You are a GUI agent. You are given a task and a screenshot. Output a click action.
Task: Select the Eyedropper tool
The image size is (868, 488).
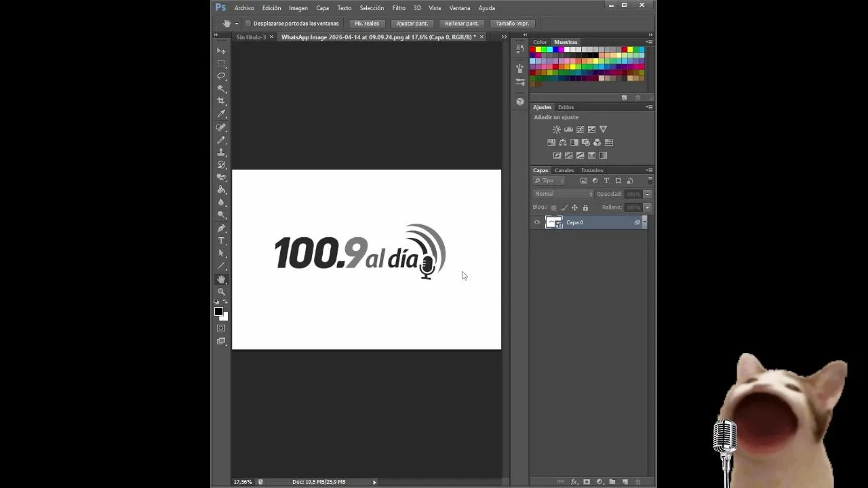point(221,114)
